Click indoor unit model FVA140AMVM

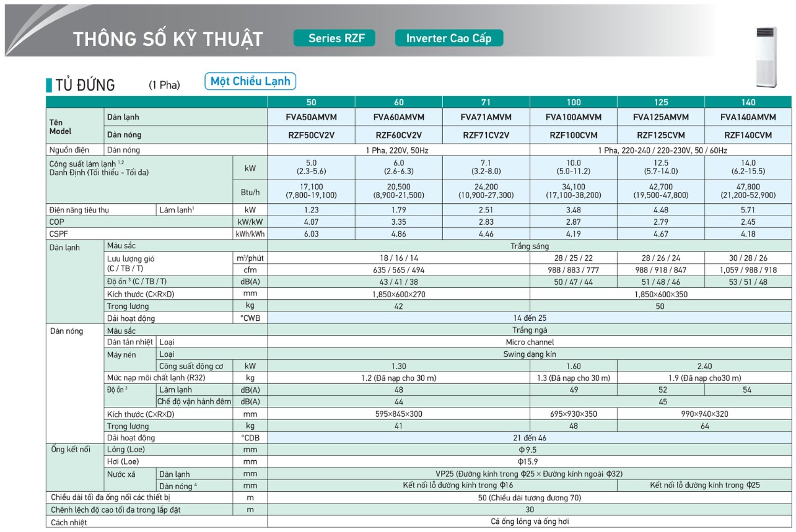click(748, 117)
